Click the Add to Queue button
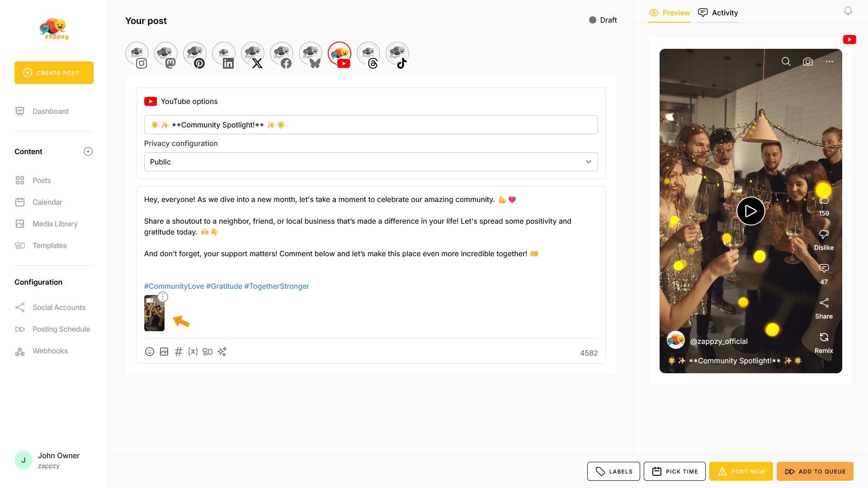Image resolution: width=868 pixels, height=488 pixels. [x=815, y=471]
